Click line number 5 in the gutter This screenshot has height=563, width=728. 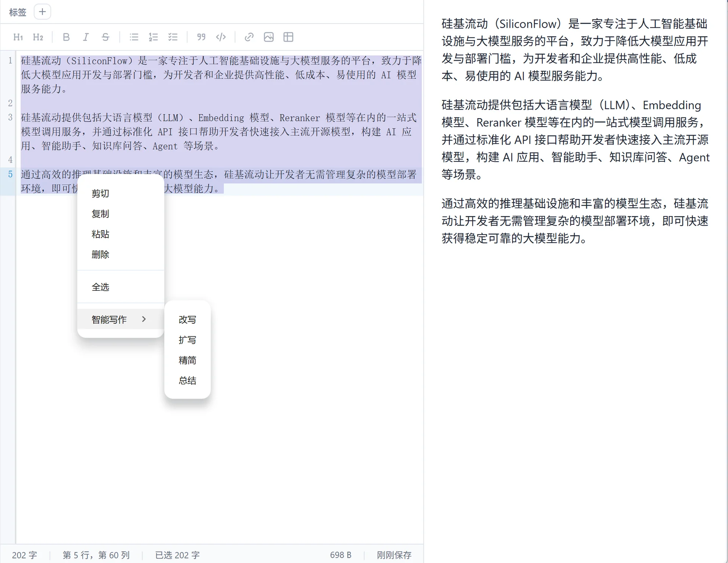coord(10,174)
